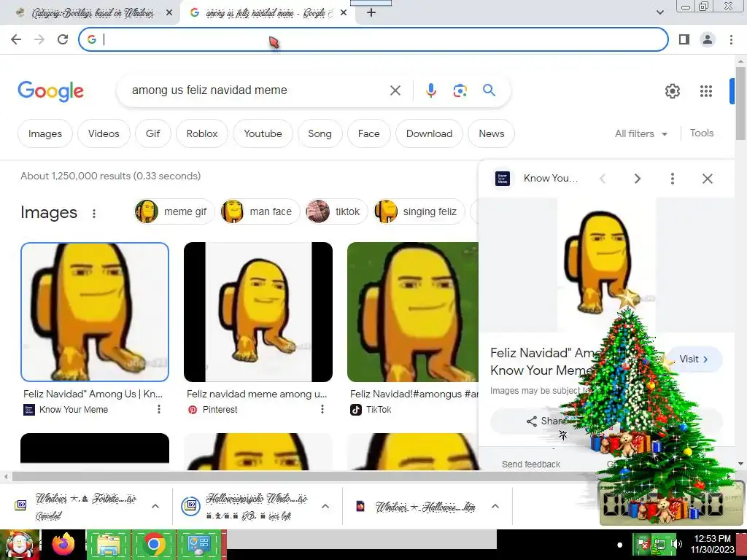Filter results by Images
The width and height of the screenshot is (747, 560).
click(x=45, y=134)
